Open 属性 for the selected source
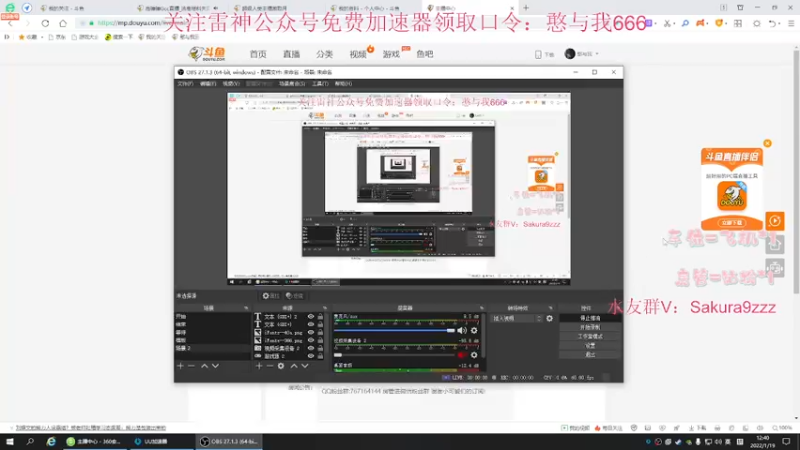This screenshot has height=450, width=800. 270,296
